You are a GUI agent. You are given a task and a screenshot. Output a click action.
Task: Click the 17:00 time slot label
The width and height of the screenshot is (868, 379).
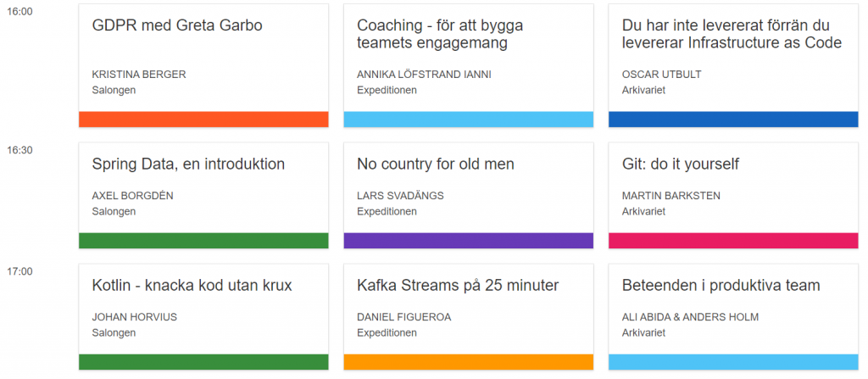[19, 271]
